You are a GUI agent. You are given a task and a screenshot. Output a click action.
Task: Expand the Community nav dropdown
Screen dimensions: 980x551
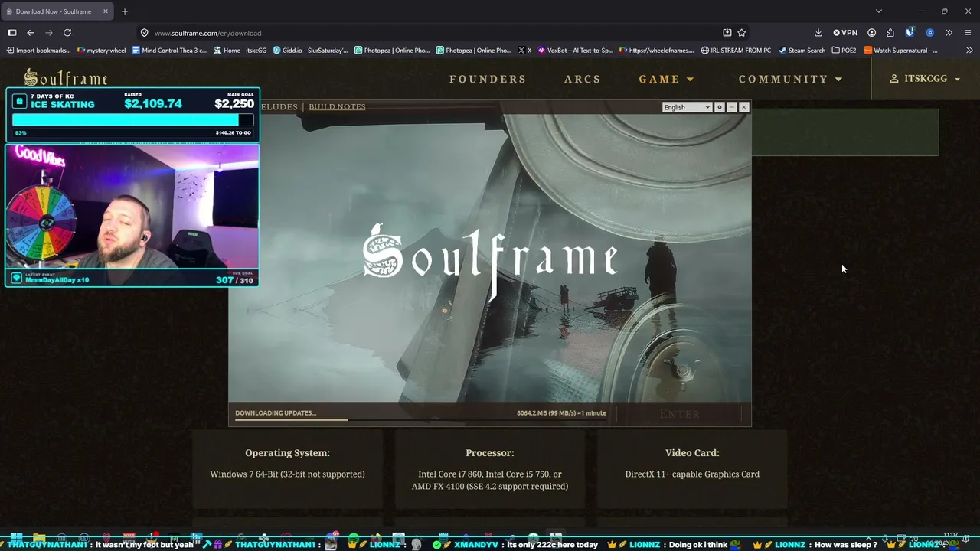pos(790,79)
